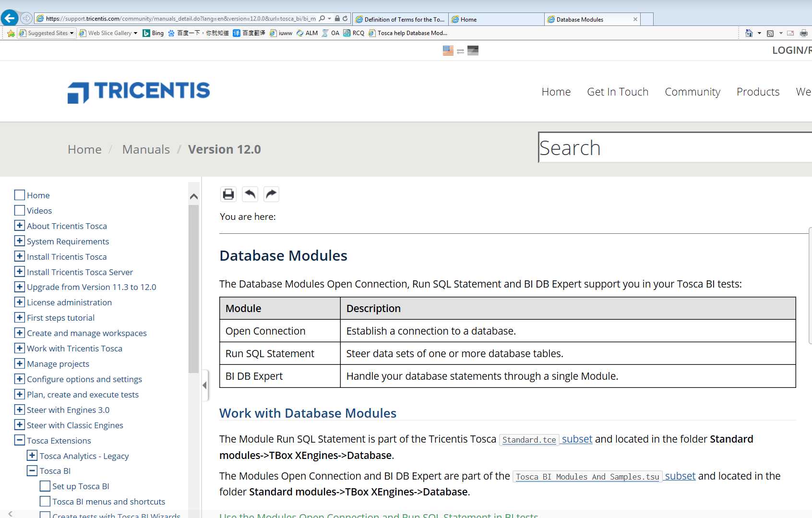This screenshot has width=812, height=518.
Task: Open First steps tutorial tree link
Action: 60,317
